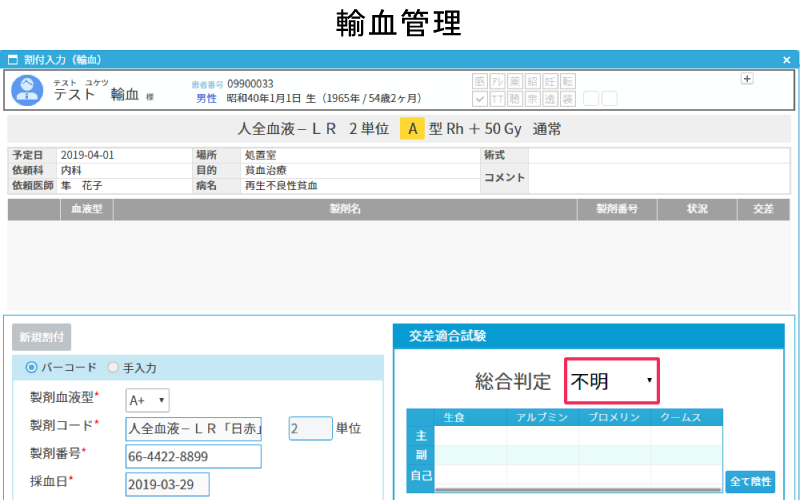Select the バーコード radio button
800x500 pixels.
[31, 367]
